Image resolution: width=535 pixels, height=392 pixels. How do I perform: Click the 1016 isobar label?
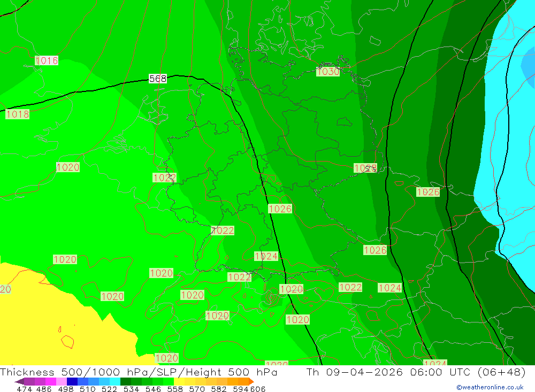[47, 61]
